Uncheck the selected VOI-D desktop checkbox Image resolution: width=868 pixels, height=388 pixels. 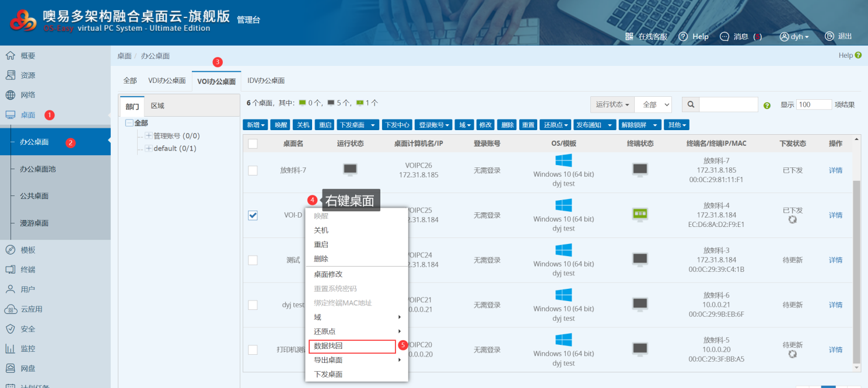(253, 215)
